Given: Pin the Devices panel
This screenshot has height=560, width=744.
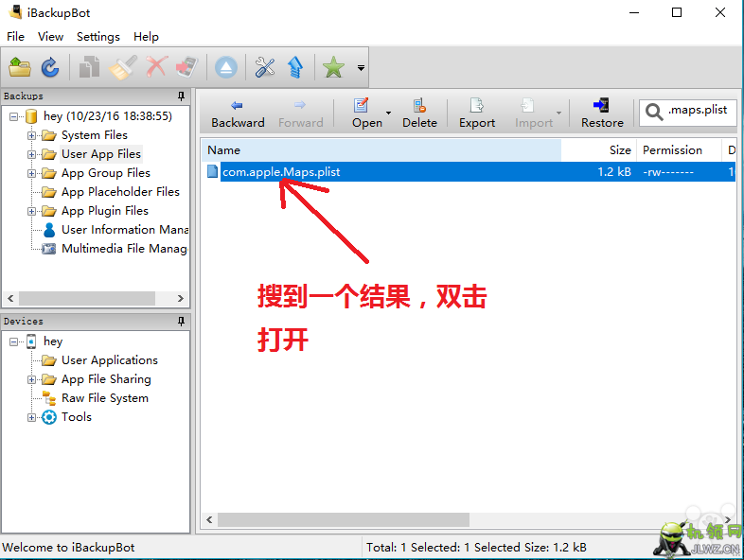Looking at the screenshot, I should click(x=181, y=322).
